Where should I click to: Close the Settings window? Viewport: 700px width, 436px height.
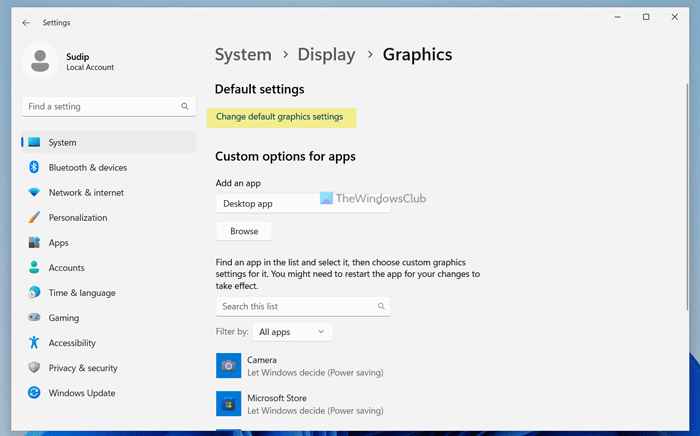[x=675, y=17]
